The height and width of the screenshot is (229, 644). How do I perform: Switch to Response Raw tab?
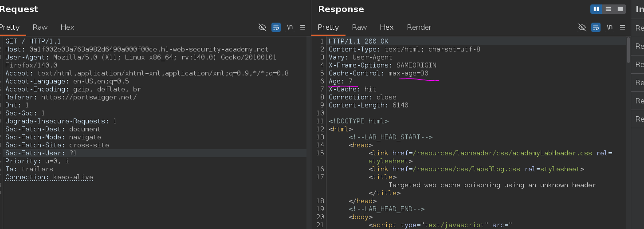click(x=360, y=27)
